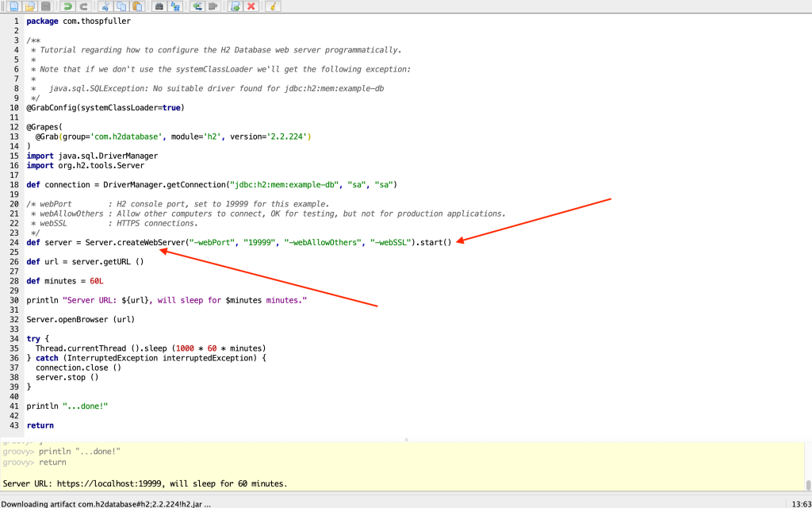Go to previous script history
Image resolution: width=812 pixels, height=508 pixels.
tap(197, 6)
